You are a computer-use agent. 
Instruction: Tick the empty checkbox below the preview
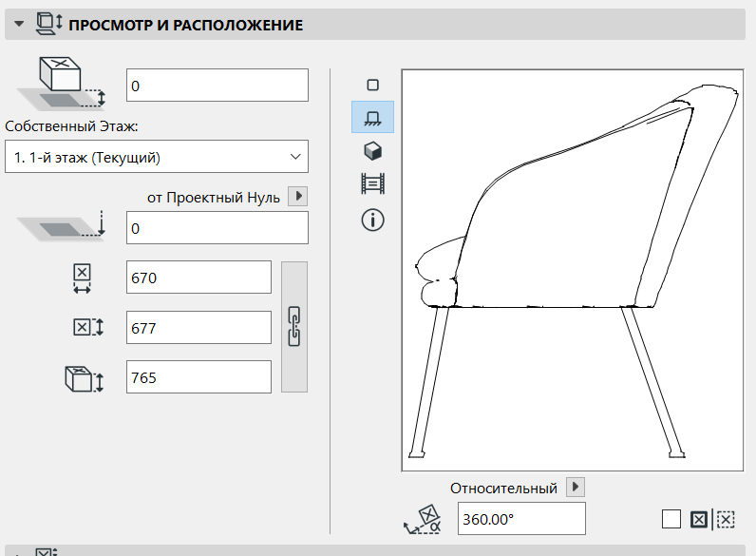tap(671, 519)
